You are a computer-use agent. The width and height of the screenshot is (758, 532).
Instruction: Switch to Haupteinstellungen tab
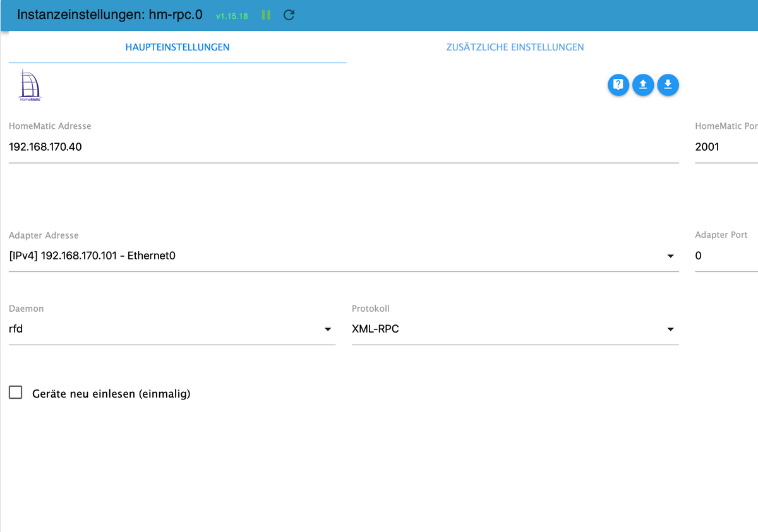[177, 47]
